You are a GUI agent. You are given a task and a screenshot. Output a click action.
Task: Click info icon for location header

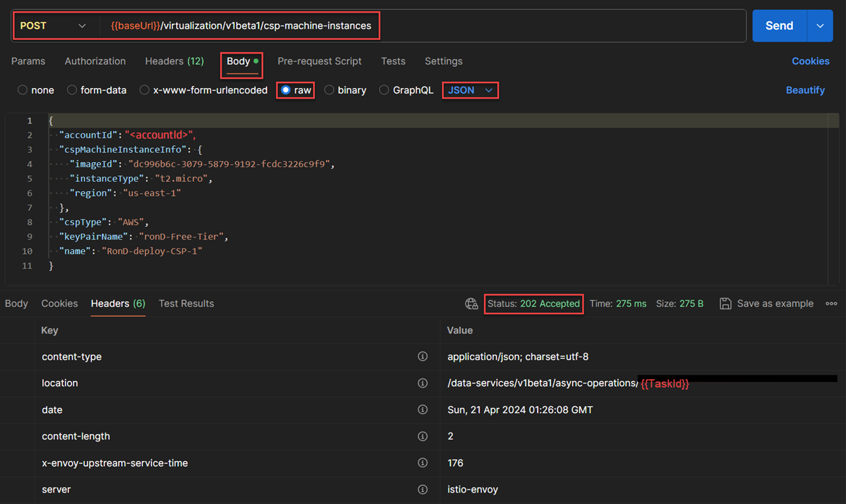(423, 383)
